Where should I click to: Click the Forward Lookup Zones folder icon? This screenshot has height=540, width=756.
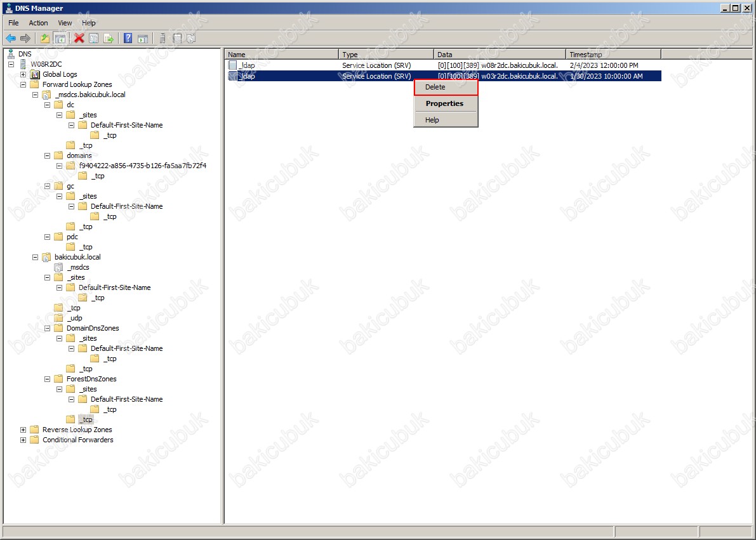(x=34, y=84)
